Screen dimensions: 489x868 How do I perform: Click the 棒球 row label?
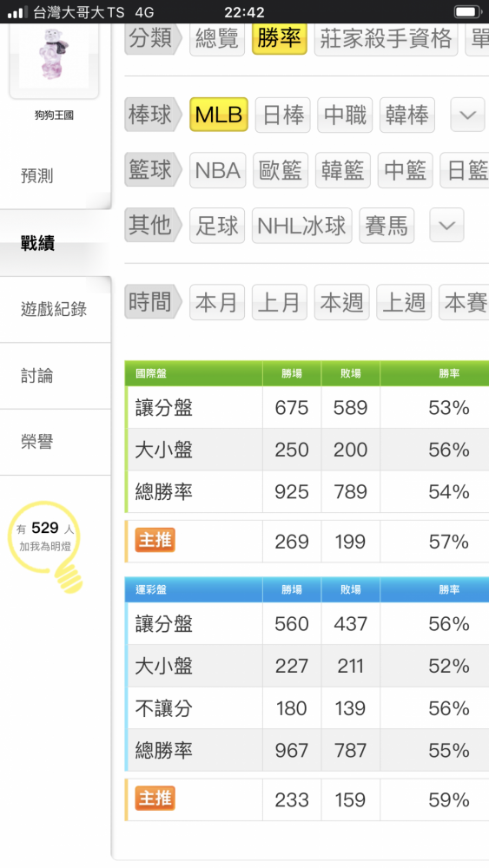click(x=154, y=115)
